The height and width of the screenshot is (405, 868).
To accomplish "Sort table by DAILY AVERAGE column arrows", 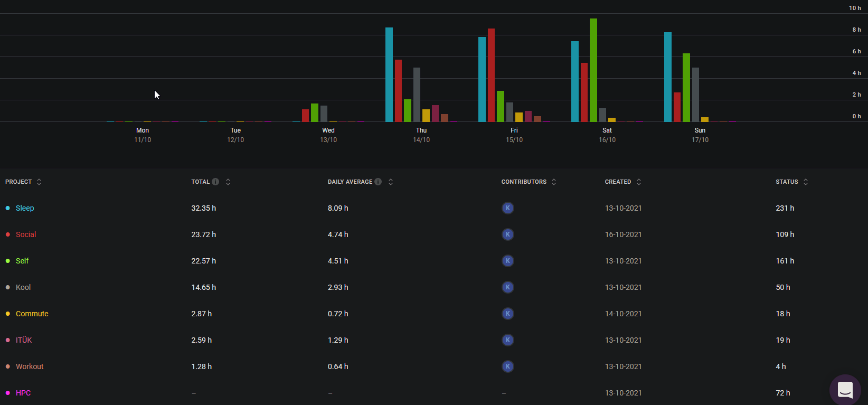I will pyautogui.click(x=391, y=182).
